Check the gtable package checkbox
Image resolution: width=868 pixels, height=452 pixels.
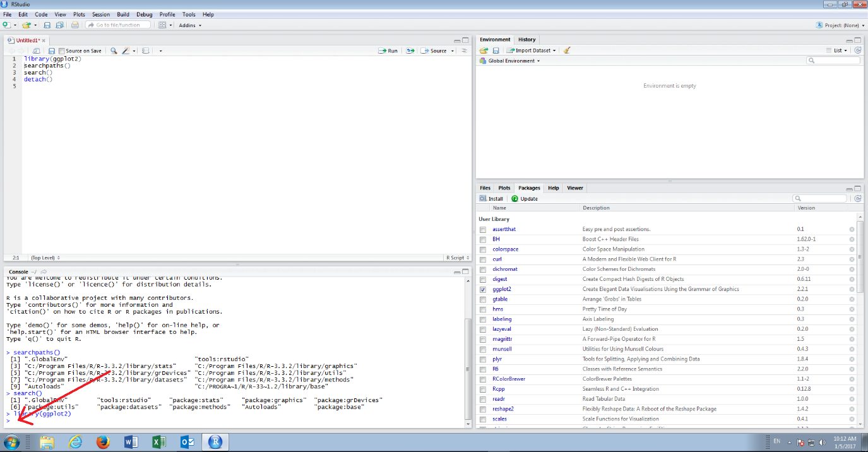click(483, 299)
